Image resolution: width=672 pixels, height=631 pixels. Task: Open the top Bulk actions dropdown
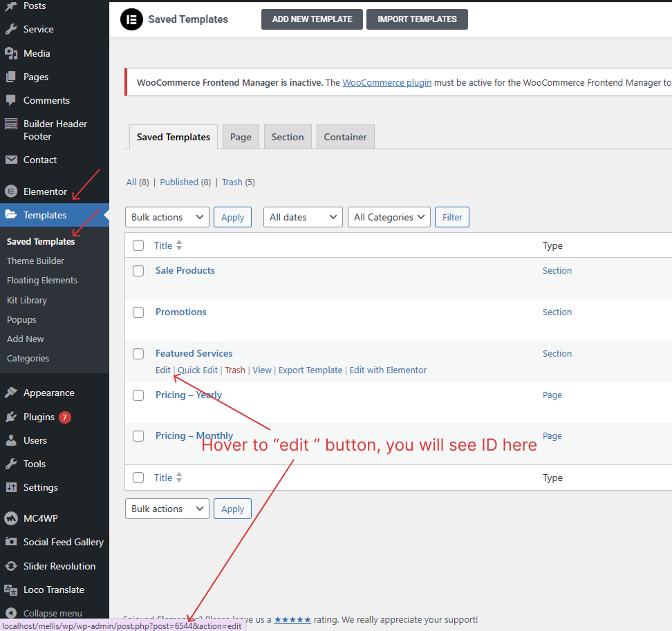[167, 217]
